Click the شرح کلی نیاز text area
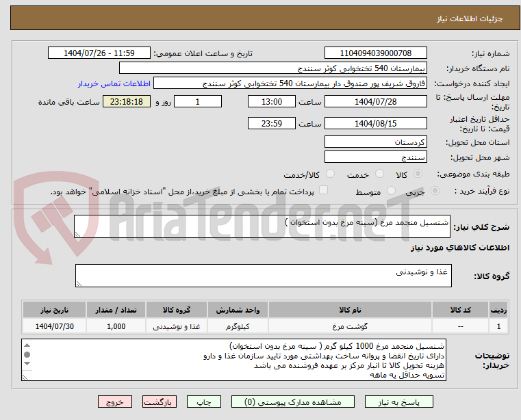This screenshot has height=420, width=521. (x=262, y=226)
